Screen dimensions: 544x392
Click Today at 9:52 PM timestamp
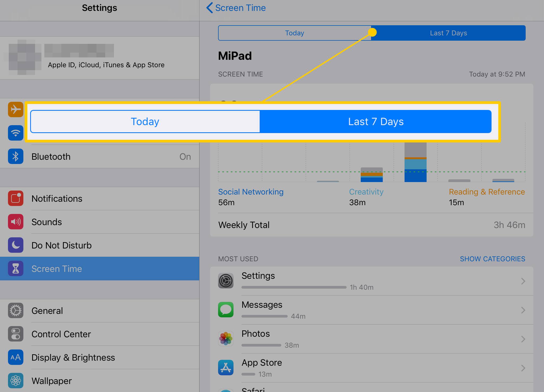(497, 74)
